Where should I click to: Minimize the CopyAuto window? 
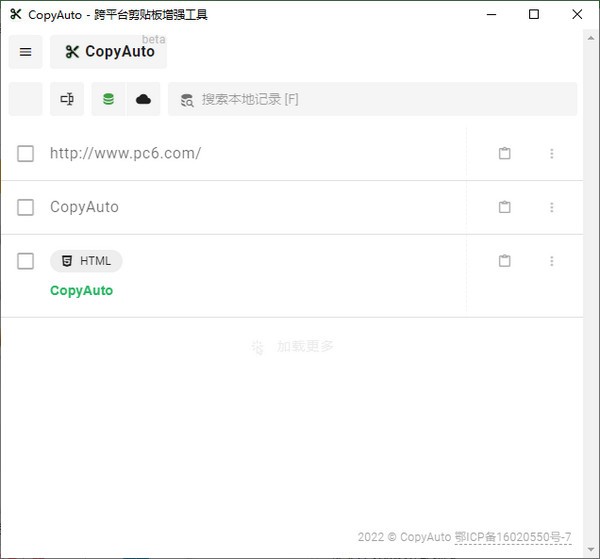(491, 15)
